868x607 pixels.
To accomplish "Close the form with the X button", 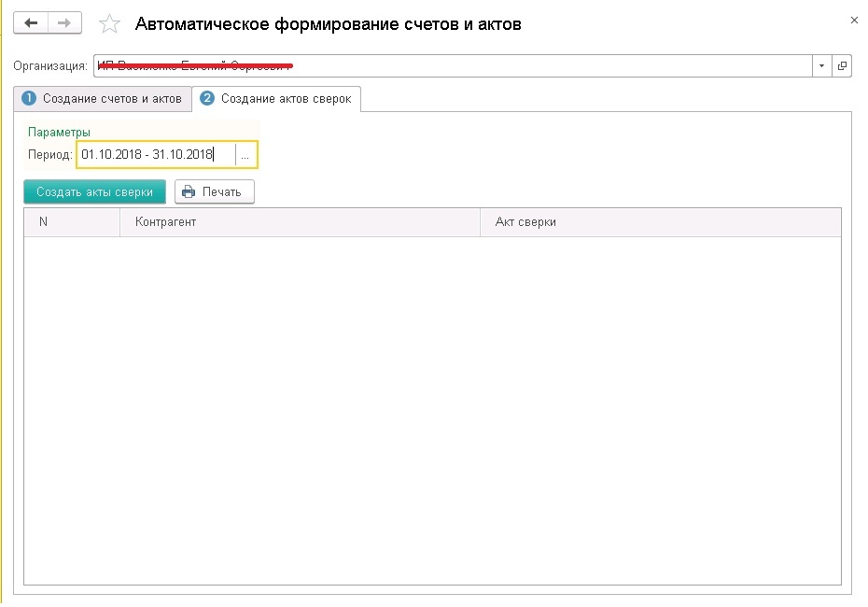I will click(854, 20).
